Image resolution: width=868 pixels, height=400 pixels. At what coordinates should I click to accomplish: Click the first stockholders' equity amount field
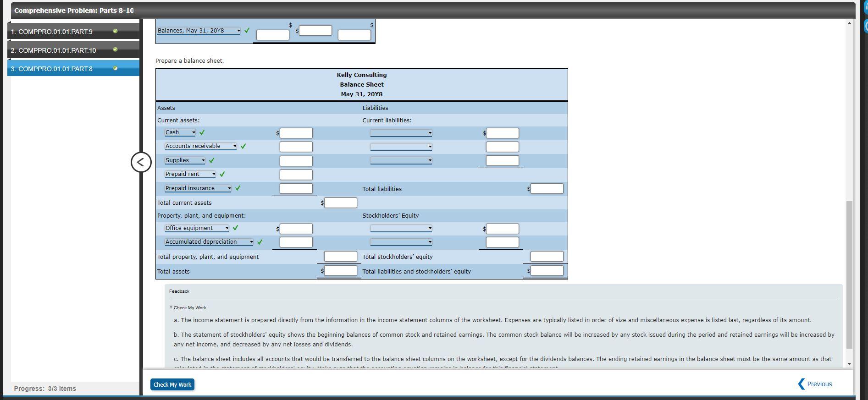pos(503,229)
